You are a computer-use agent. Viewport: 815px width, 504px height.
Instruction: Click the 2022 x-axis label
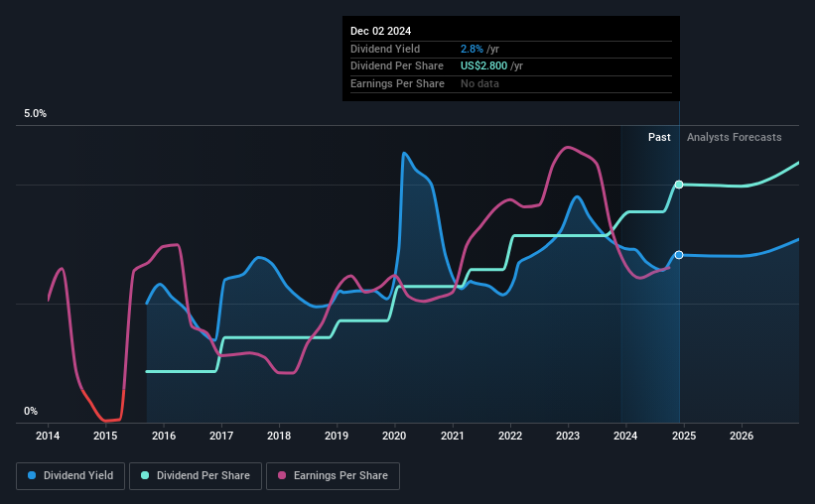[510, 436]
